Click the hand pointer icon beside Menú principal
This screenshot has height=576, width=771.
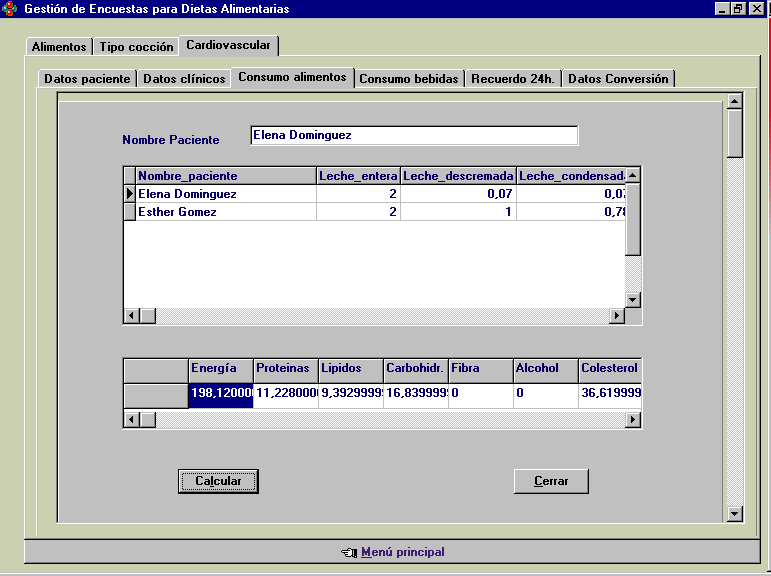[348, 552]
